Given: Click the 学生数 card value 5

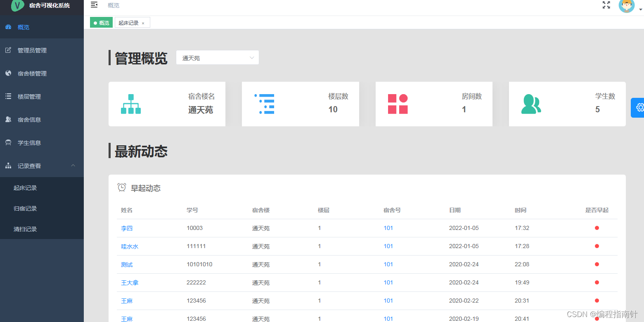Looking at the screenshot, I should 597,109.
